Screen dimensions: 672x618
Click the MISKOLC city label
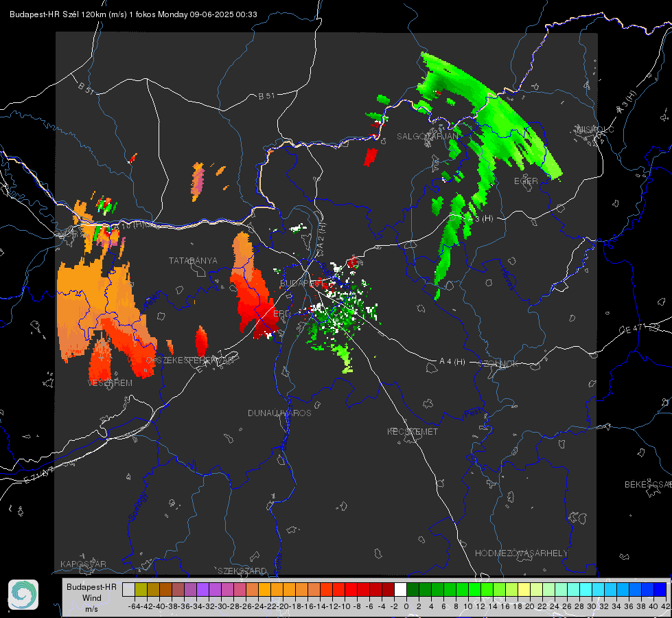click(x=595, y=129)
